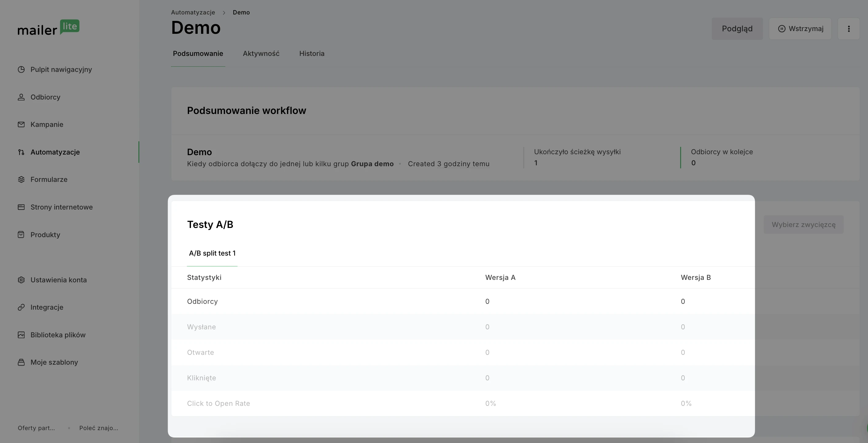Click the Formularze layers icon
Image resolution: width=868 pixels, height=443 pixels.
coord(21,179)
